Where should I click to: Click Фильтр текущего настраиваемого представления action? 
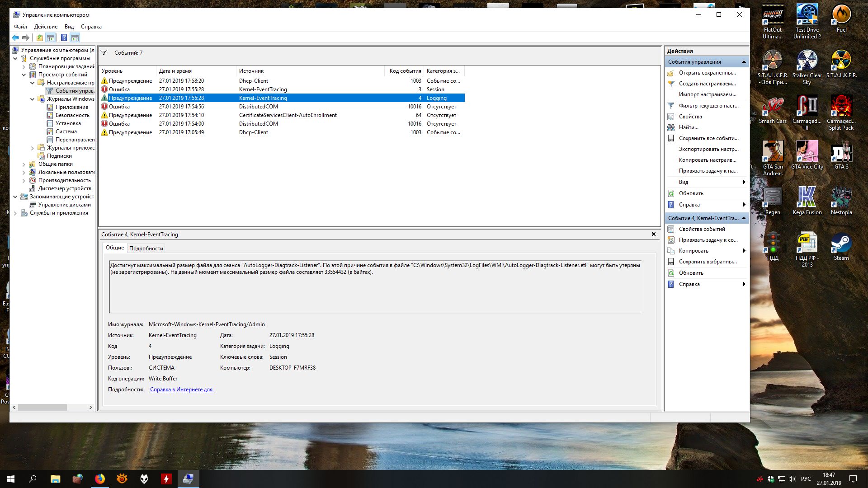708,106
